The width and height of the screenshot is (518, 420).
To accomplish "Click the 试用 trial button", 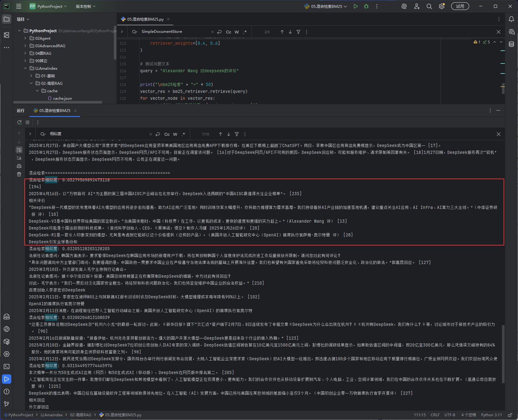I will tap(460, 6).
